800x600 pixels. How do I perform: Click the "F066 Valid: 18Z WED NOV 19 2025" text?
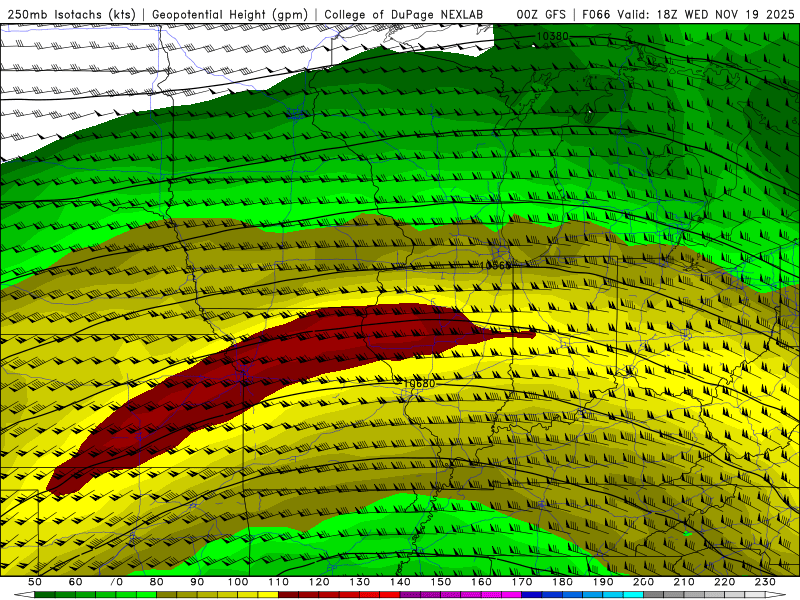coord(688,14)
